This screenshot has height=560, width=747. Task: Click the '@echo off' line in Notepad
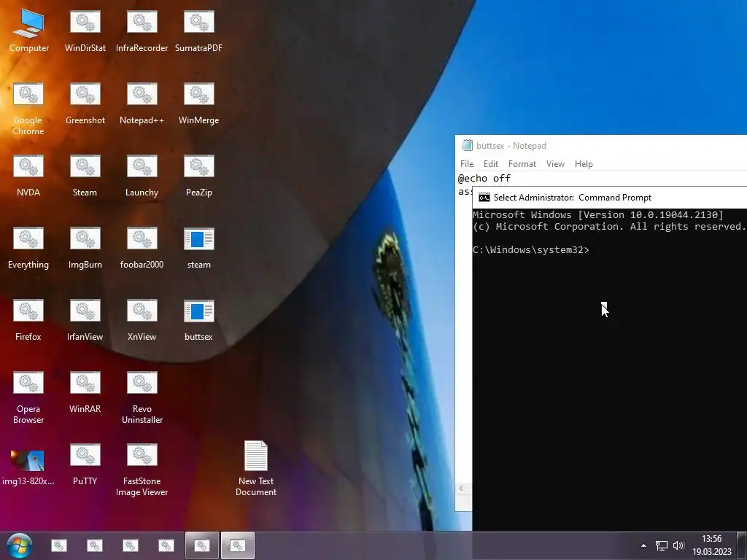(484, 178)
